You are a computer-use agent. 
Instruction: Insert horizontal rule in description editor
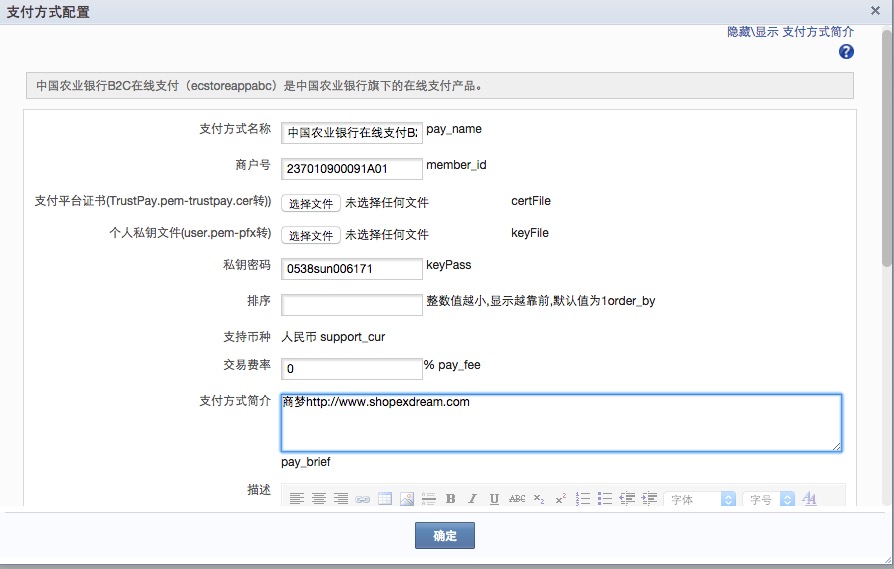(x=429, y=499)
